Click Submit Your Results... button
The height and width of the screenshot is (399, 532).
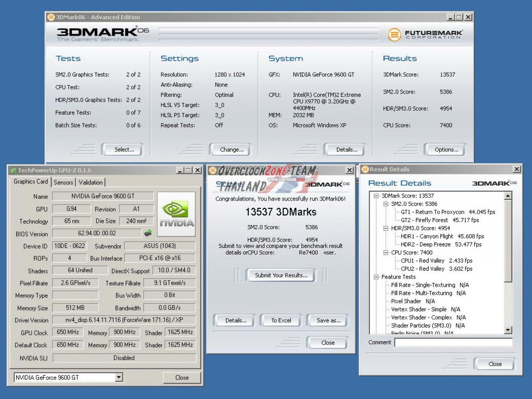(281, 275)
